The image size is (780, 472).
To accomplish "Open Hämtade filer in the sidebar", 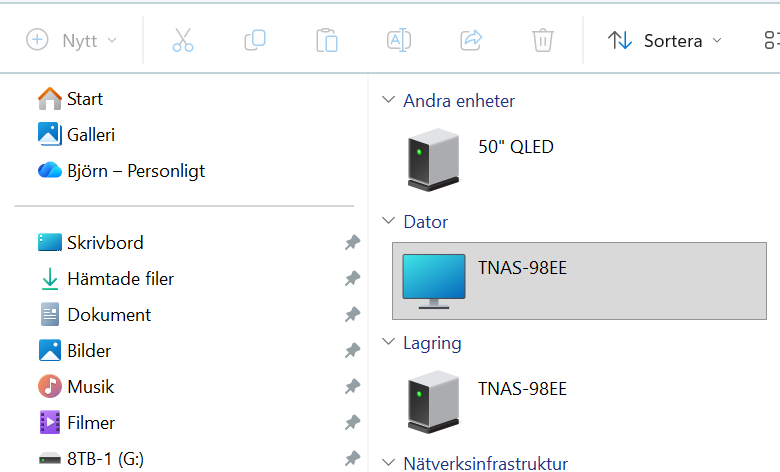I will (106, 279).
